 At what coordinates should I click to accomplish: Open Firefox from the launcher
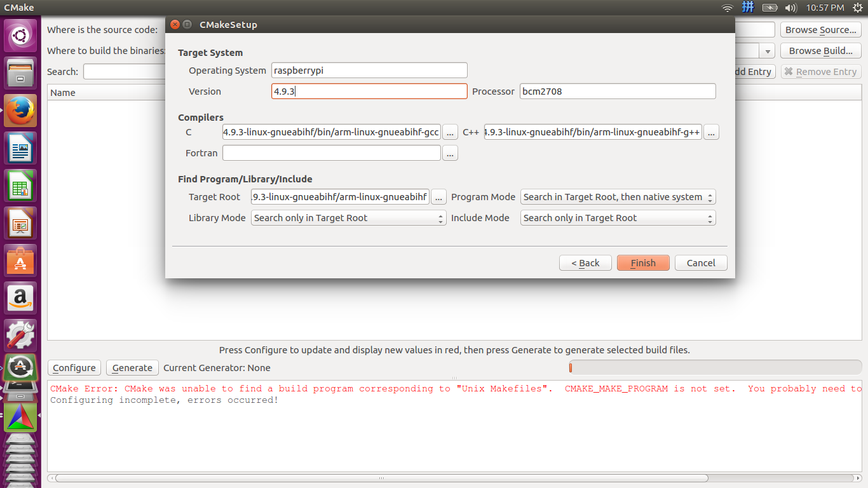[20, 111]
